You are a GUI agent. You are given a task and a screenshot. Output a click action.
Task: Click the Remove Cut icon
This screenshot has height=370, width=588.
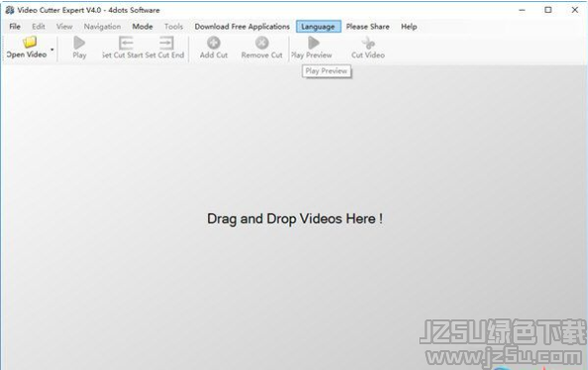coord(262,43)
